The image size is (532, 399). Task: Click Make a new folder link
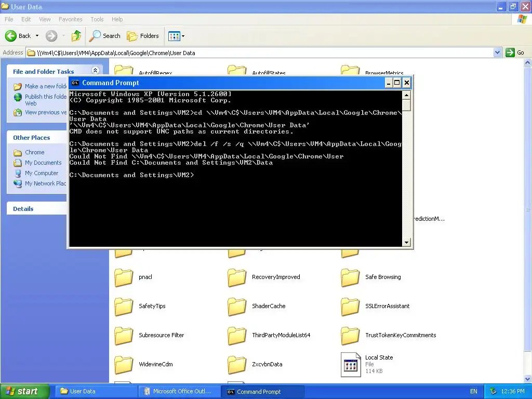[x=46, y=86]
